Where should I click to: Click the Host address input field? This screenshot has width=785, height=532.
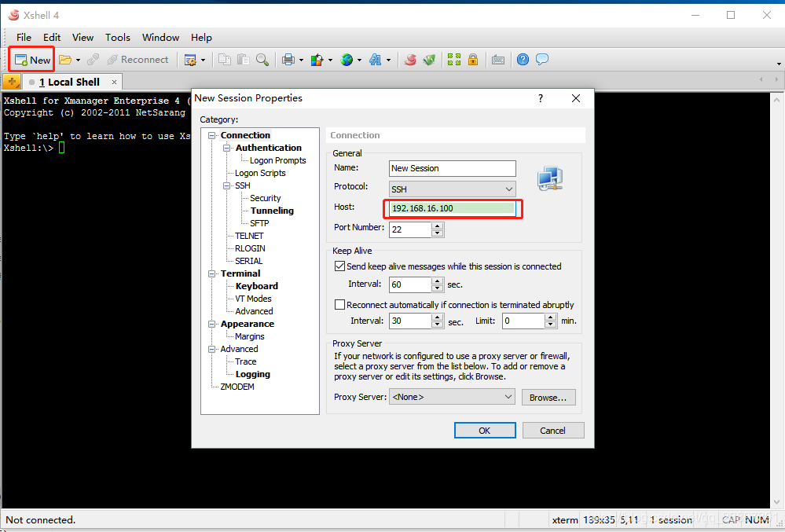coord(452,208)
